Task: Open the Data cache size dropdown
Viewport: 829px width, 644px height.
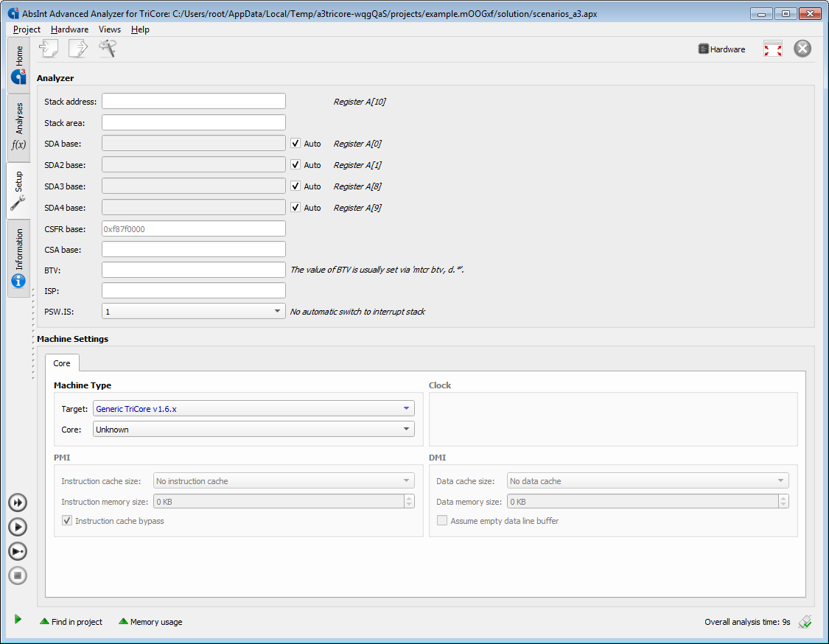Action: pyautogui.click(x=648, y=481)
